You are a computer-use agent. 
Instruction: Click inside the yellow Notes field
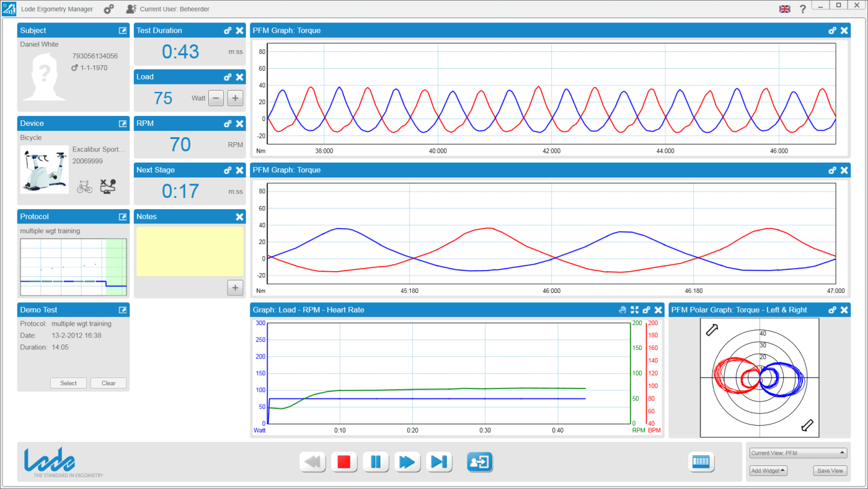pos(190,251)
